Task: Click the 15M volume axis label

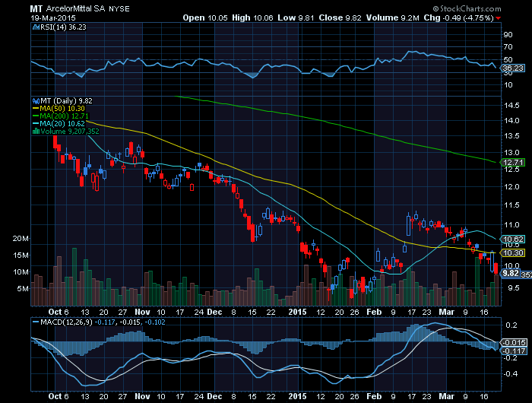Action: click(21, 255)
